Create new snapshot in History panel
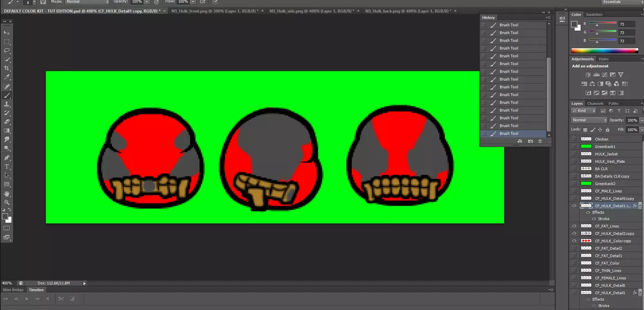644x310 pixels. coord(530,141)
